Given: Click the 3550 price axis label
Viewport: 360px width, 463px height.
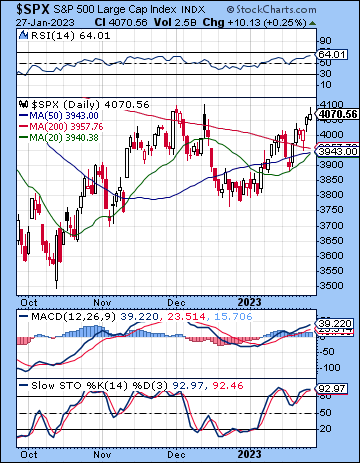Looking at the screenshot, I should (x=331, y=270).
